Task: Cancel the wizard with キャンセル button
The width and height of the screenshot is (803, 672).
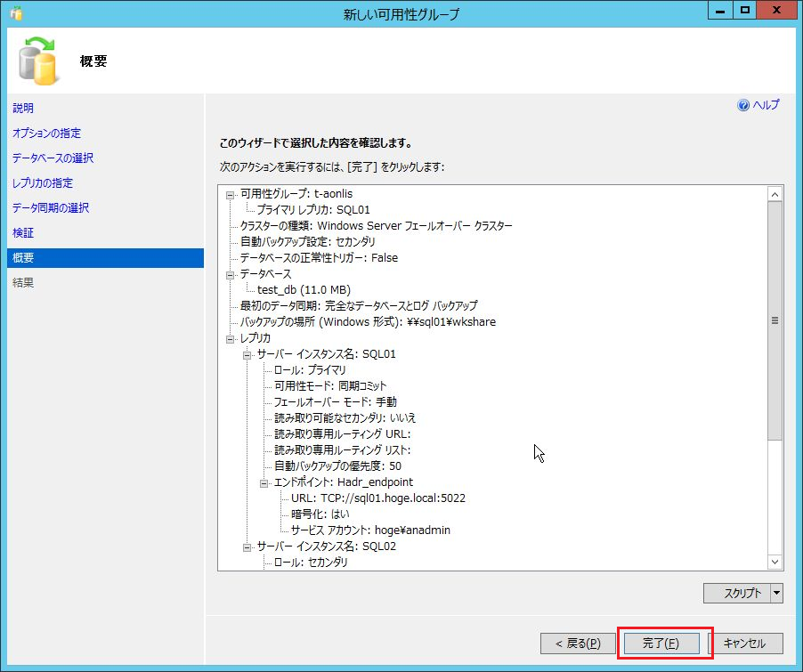Action: (x=751, y=643)
